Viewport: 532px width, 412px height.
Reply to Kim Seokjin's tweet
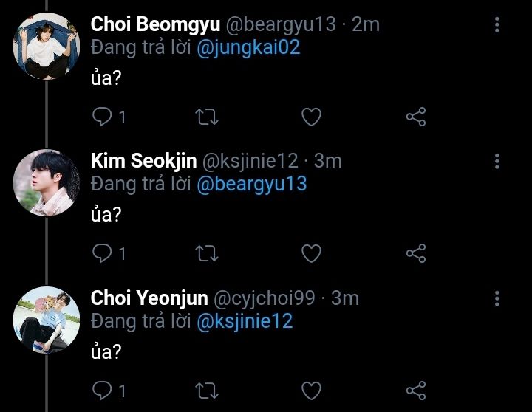click(x=102, y=253)
